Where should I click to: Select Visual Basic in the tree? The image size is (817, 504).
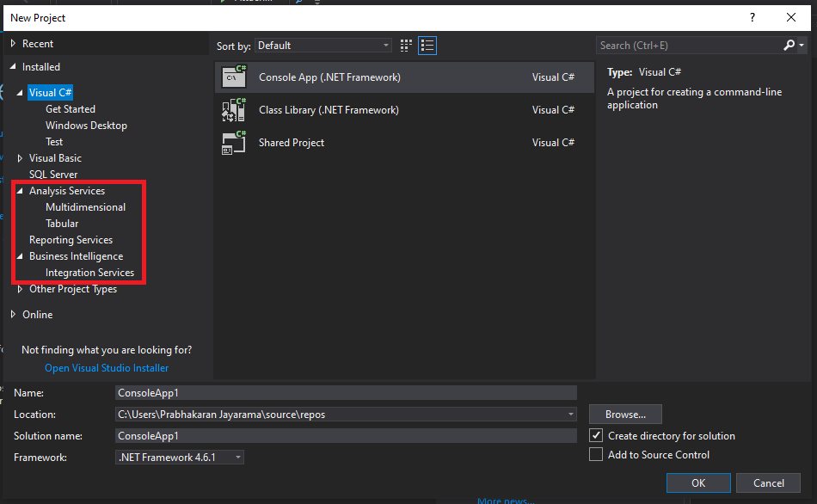pyautogui.click(x=55, y=158)
